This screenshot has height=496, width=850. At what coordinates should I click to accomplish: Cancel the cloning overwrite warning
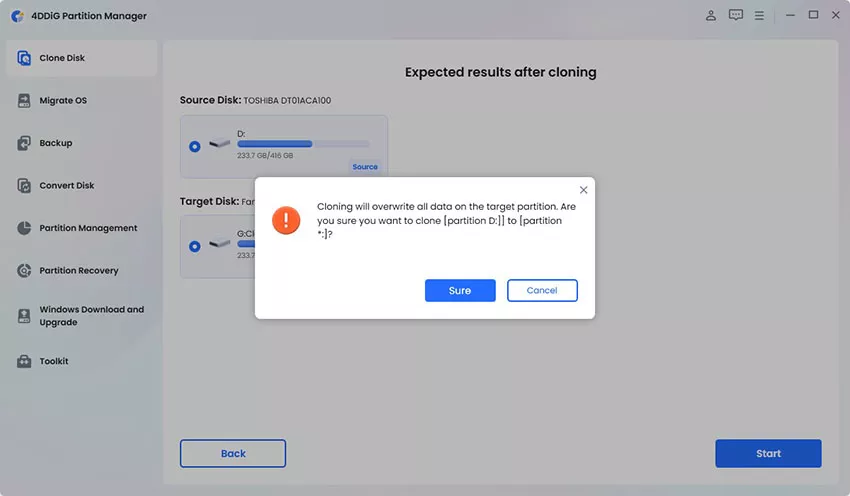tap(542, 291)
